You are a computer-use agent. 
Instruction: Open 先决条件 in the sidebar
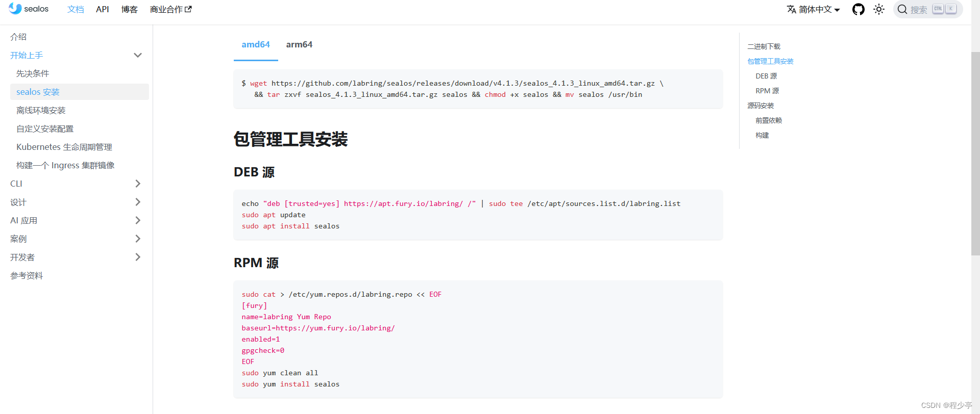[x=33, y=73]
